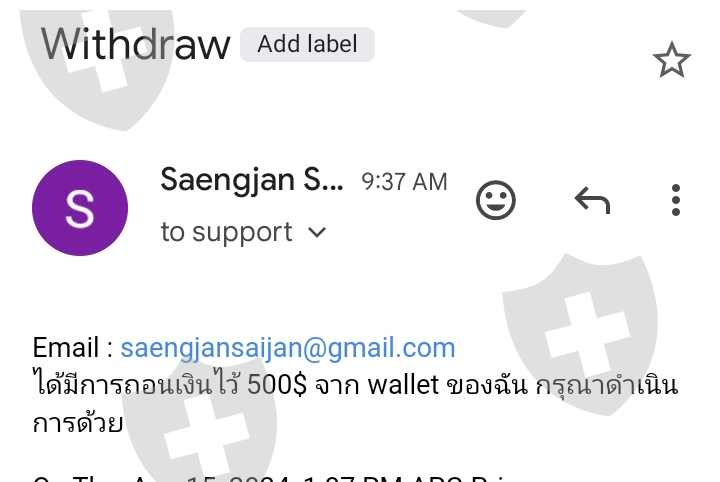Expand recipient details chevron beside to support
The height and width of the screenshot is (482, 720).
[317, 233]
